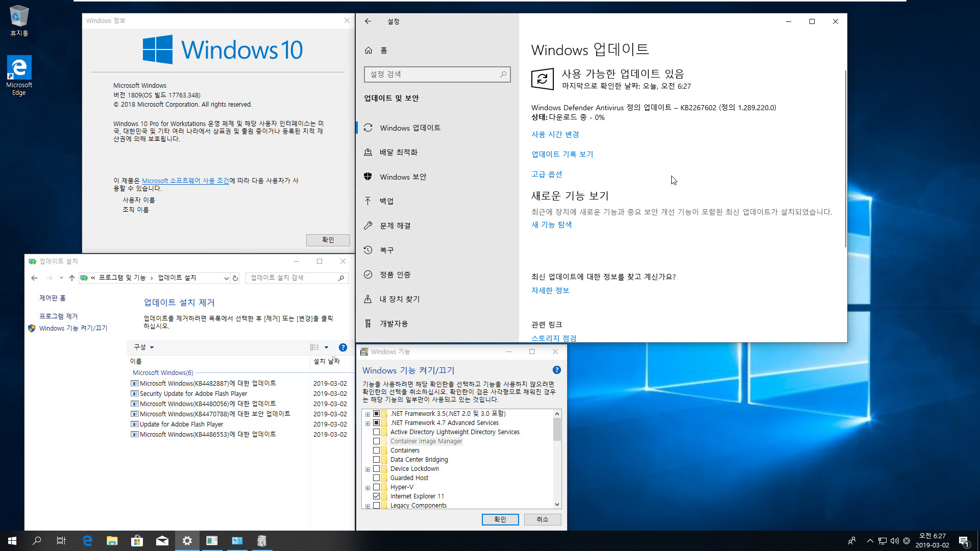Click Settings page vertical scrollbar
The image size is (980, 551).
click(845, 159)
